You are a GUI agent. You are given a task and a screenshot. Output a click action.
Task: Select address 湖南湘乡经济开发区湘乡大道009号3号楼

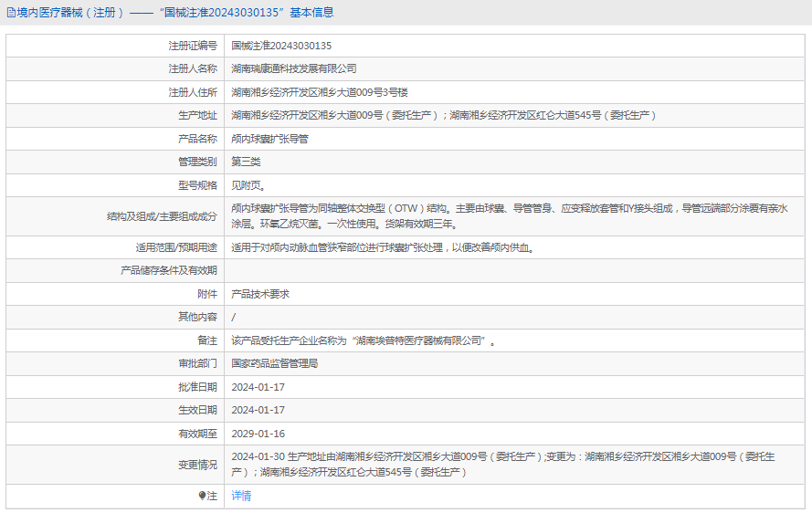pos(320,92)
